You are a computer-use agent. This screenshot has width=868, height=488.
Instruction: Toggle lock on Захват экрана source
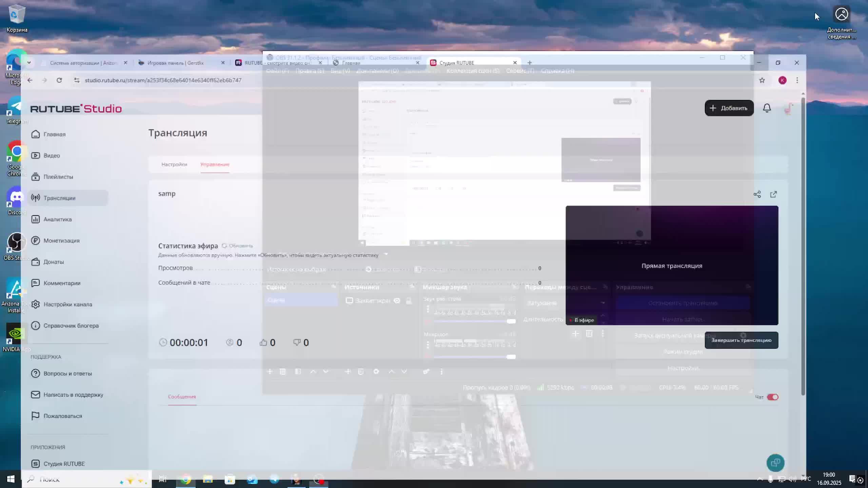(409, 301)
